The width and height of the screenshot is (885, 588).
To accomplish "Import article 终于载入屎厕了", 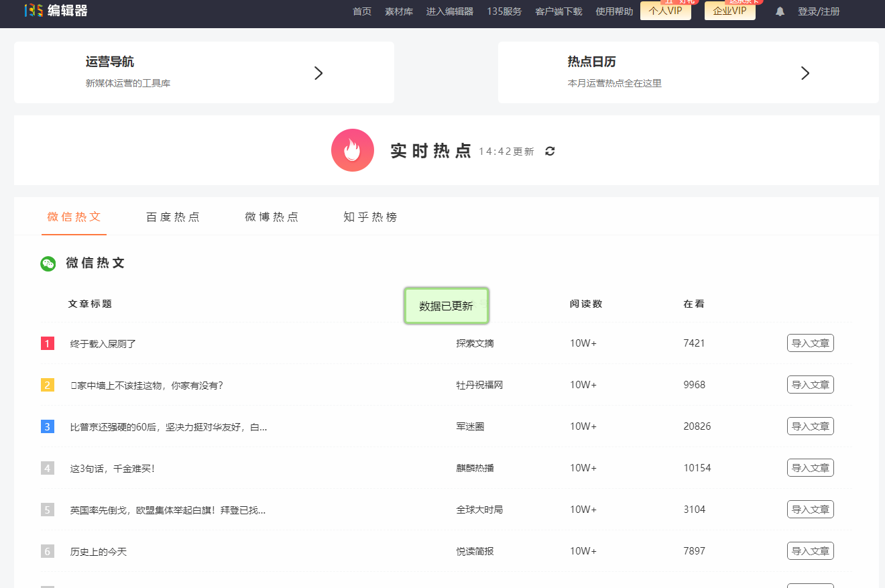I will pos(811,343).
